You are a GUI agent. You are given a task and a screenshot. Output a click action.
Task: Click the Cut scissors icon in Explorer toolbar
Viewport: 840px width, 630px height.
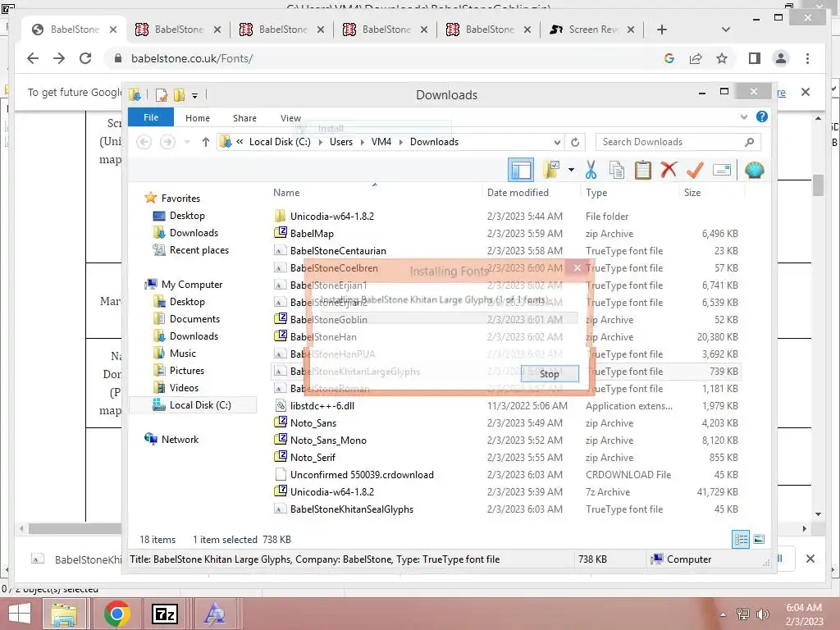pyautogui.click(x=591, y=171)
